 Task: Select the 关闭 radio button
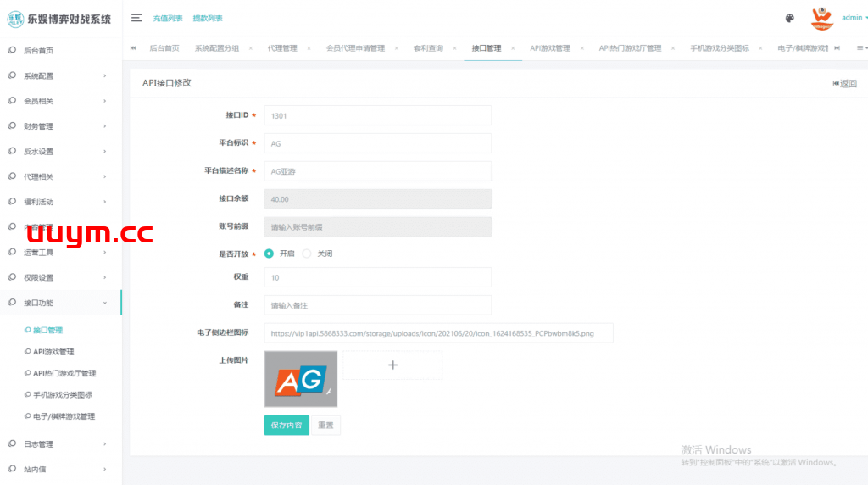pos(307,254)
